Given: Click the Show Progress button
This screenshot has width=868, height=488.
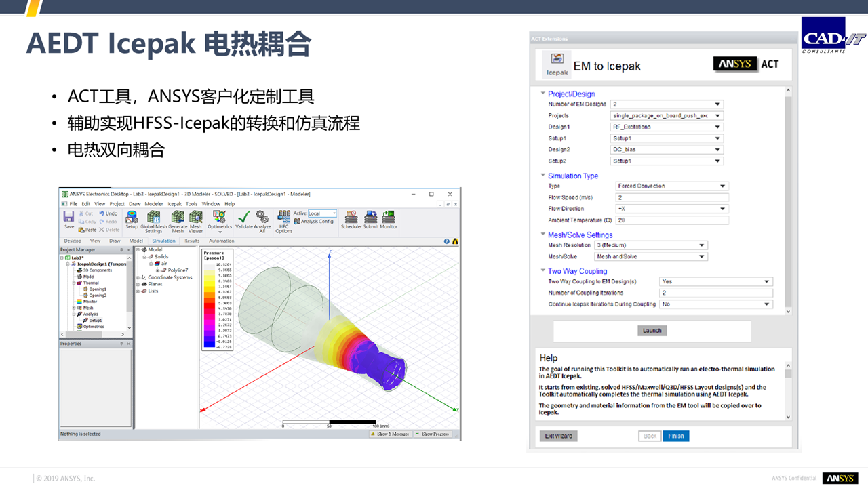Looking at the screenshot, I should (432, 434).
